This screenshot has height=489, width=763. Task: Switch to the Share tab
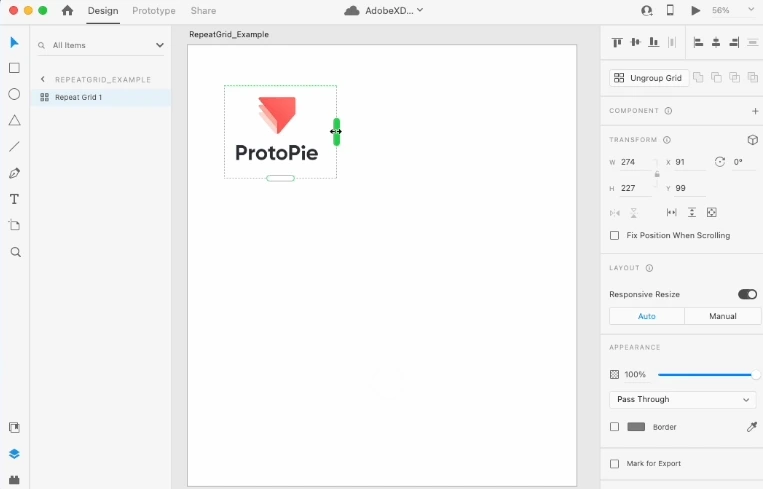[203, 11]
